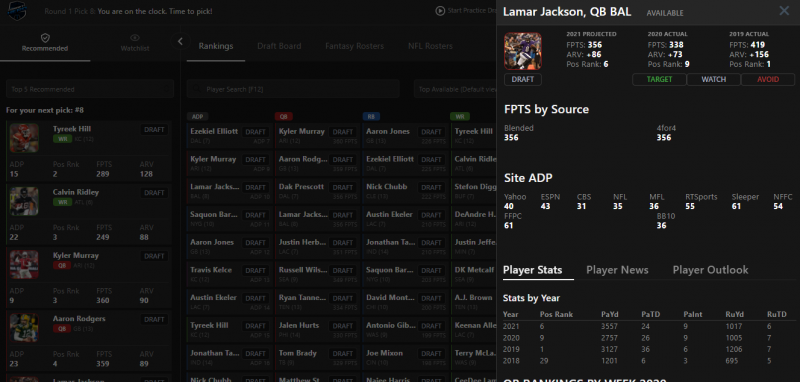Switch to the Rankings tab
Screen dimensions: 800x382
click(x=216, y=46)
